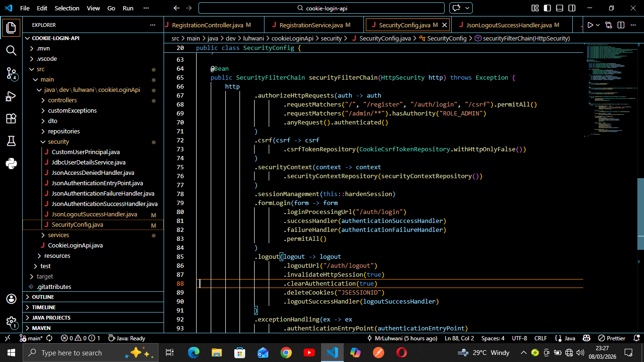Viewport: 644px width, 362px height.
Task: Open the Source Control view
Action: (x=11, y=73)
